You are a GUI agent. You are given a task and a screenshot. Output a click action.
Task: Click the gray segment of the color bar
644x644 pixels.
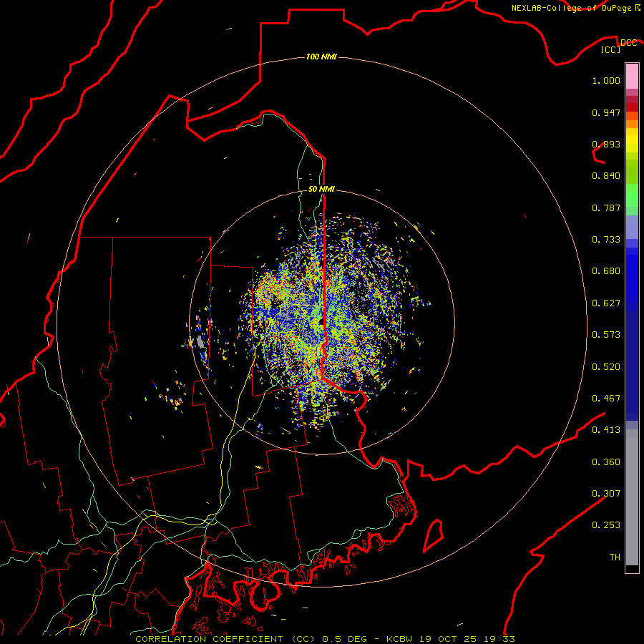point(632,497)
